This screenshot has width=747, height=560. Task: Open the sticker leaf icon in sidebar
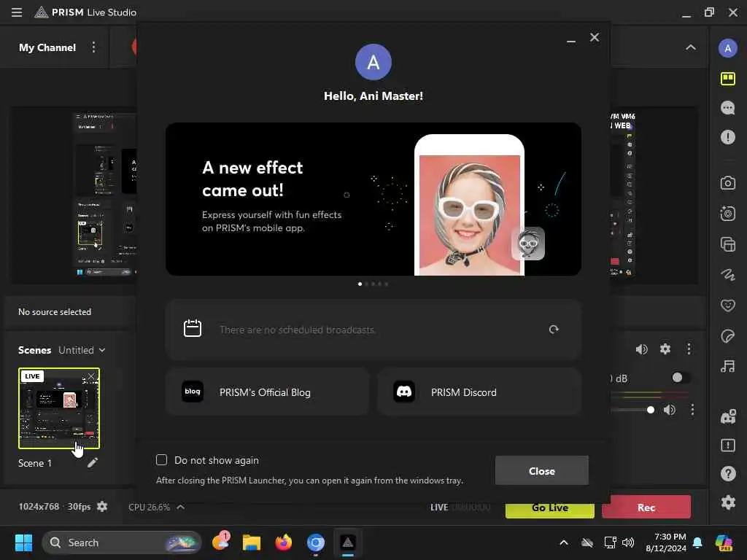point(727,336)
